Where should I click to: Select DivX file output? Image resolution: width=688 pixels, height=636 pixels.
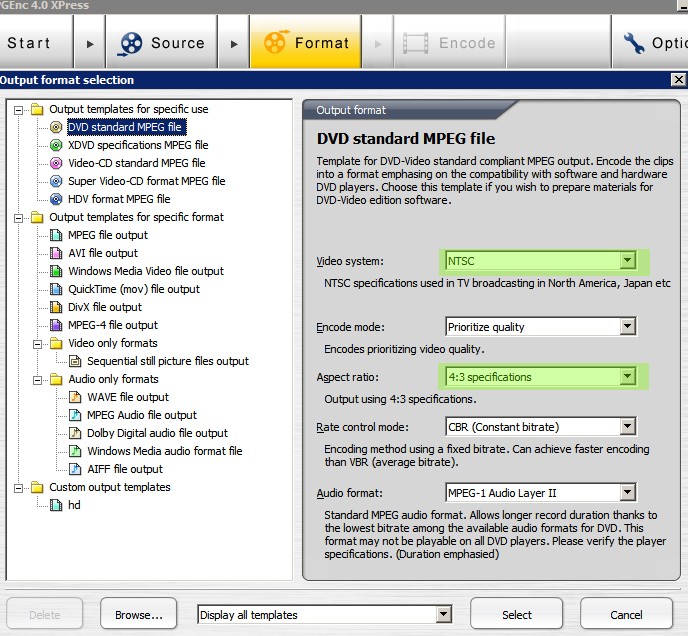point(105,307)
